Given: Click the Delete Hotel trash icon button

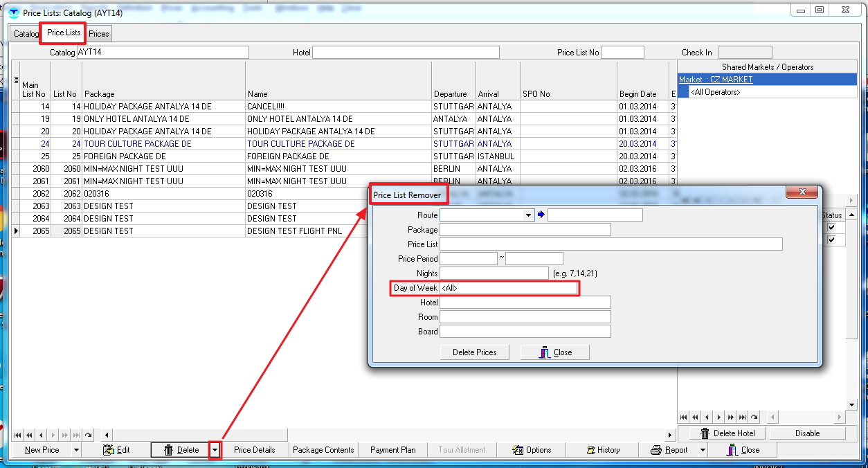Looking at the screenshot, I should tap(723, 433).
